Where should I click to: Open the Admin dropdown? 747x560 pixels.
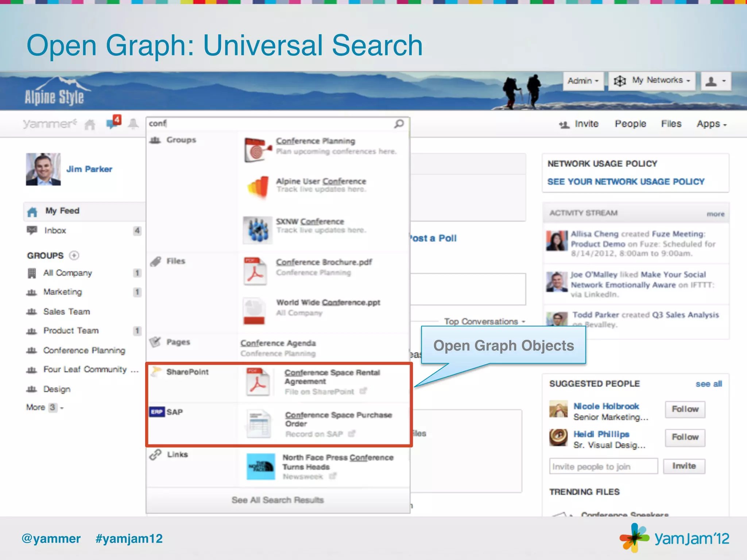[x=583, y=81]
